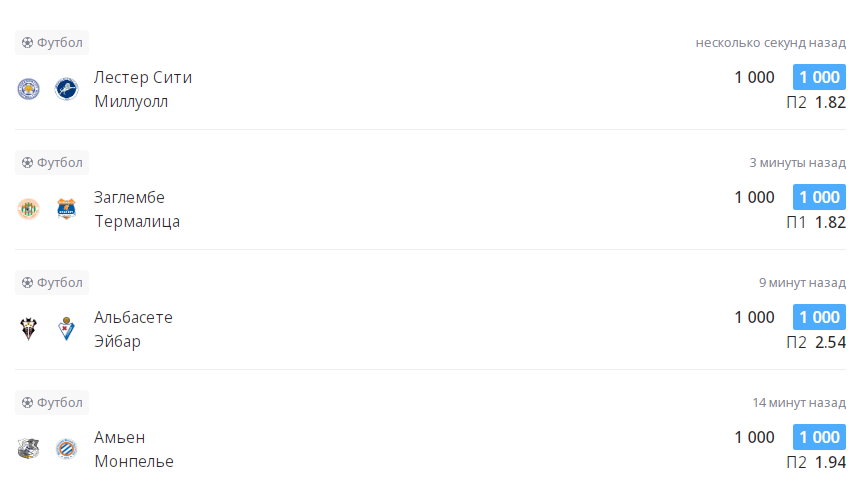Open the Футбол tag above Альбасете

tap(52, 282)
